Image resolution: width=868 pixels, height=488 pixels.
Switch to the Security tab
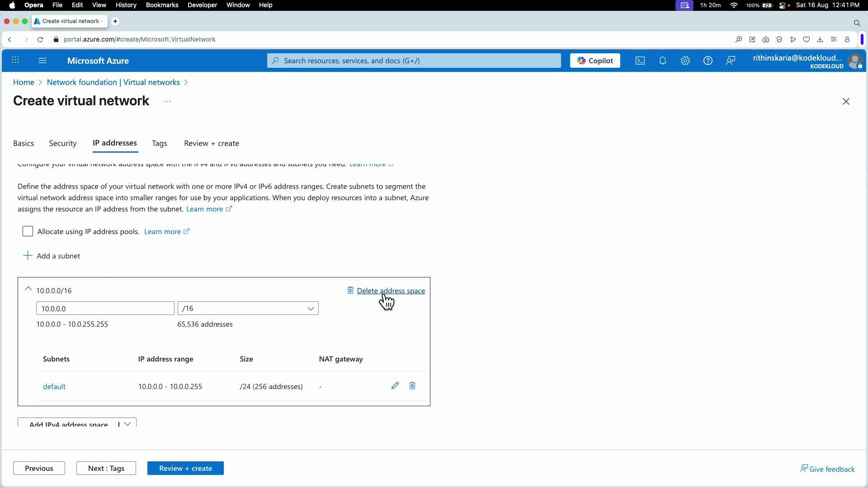62,143
